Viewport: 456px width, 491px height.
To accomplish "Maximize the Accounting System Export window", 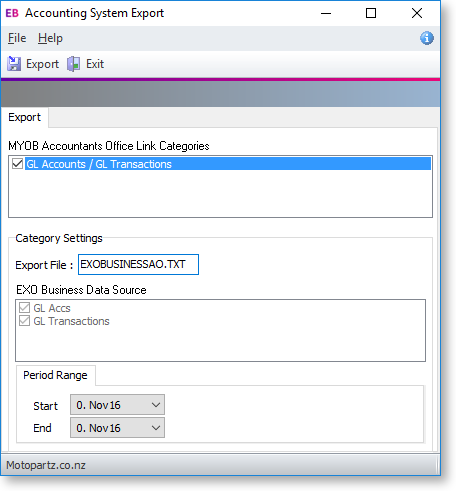I will (371, 13).
